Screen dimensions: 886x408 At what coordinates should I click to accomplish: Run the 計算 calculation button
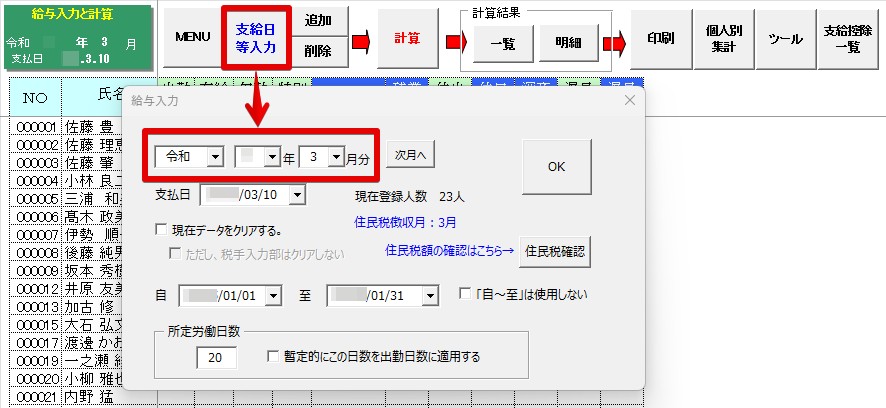[x=407, y=38]
